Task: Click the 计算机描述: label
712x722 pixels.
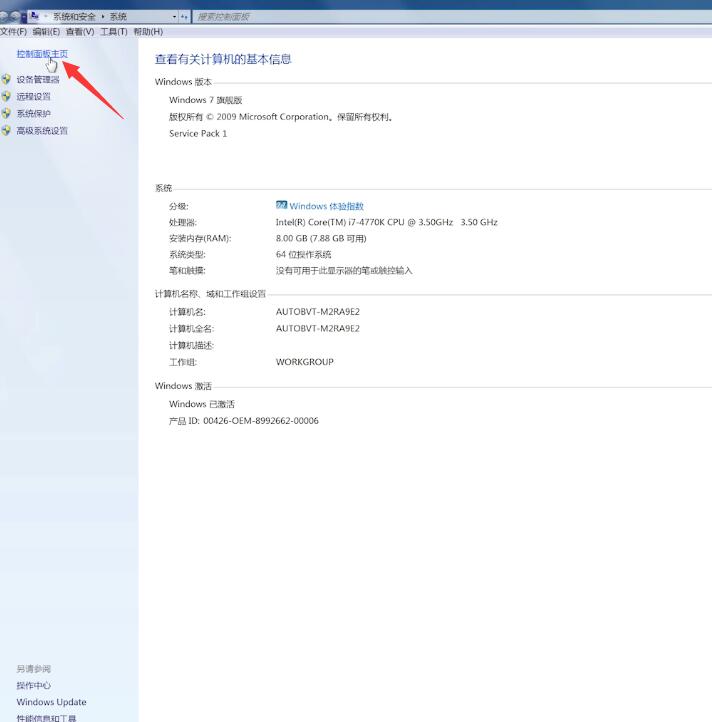Action: coord(192,345)
